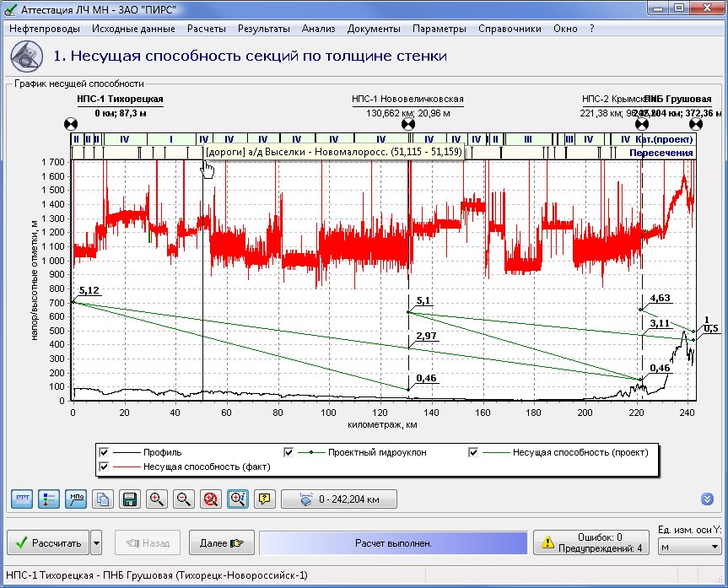Click the НПС-2 Крымская station marker
Viewport: 728px width, 588px height.
642,124
